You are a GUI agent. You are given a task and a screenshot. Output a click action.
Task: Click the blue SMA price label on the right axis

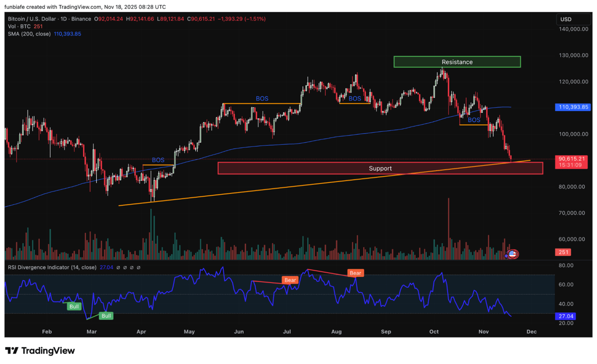pos(572,107)
